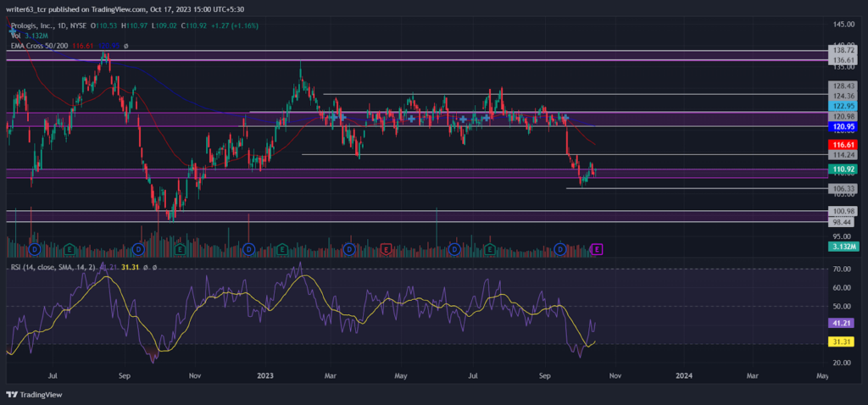Click the green 110.92 current price label
The height and width of the screenshot is (405, 868).
[843, 169]
